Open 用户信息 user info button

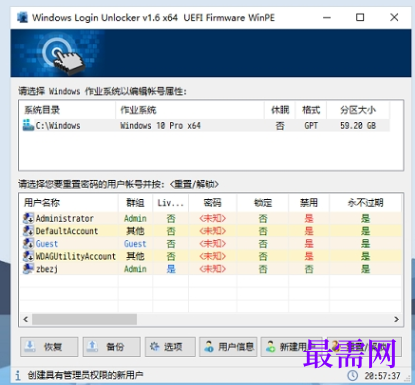pos(228,347)
